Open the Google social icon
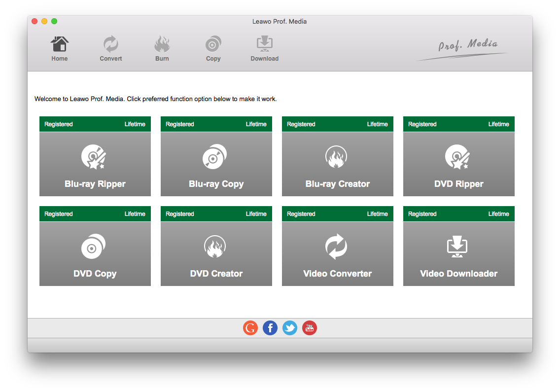Screen dimensions: 560x392 250,328
